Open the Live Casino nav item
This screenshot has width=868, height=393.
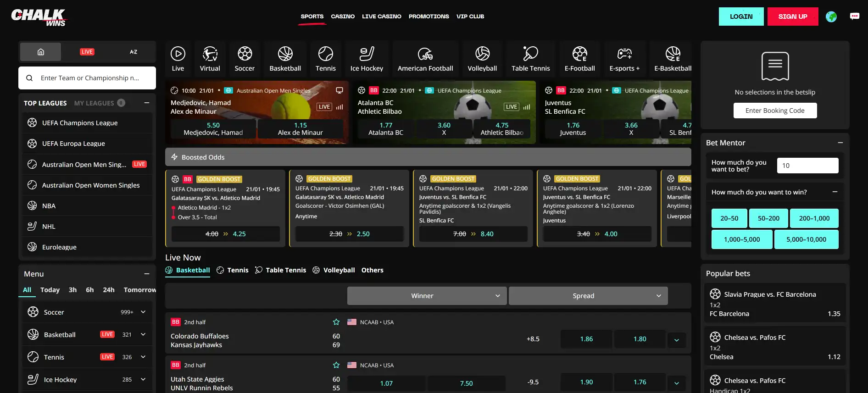[381, 17]
